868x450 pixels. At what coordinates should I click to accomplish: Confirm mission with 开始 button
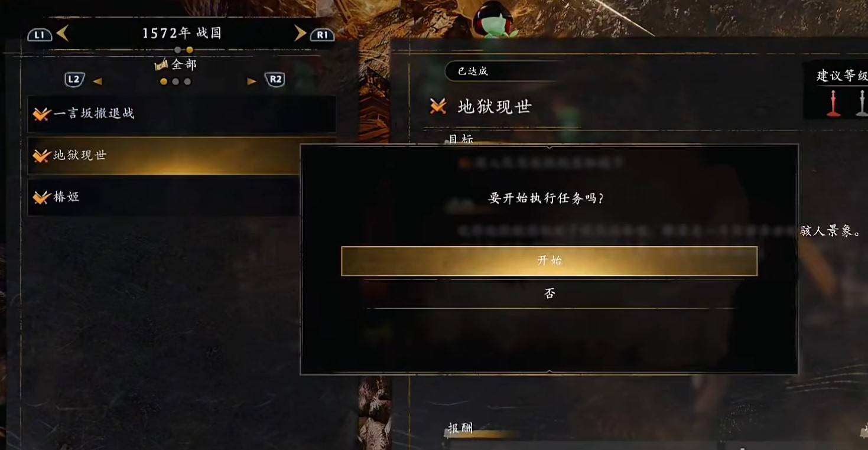click(549, 261)
